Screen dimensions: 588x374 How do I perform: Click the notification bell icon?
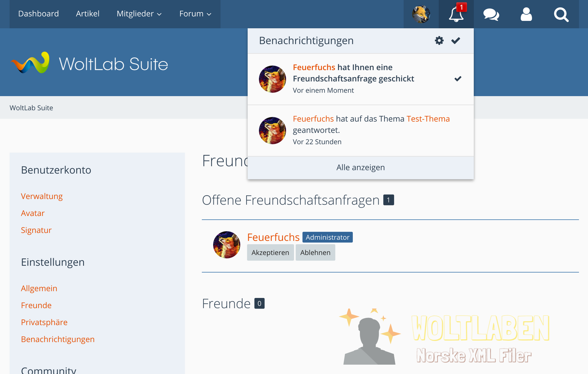(456, 14)
